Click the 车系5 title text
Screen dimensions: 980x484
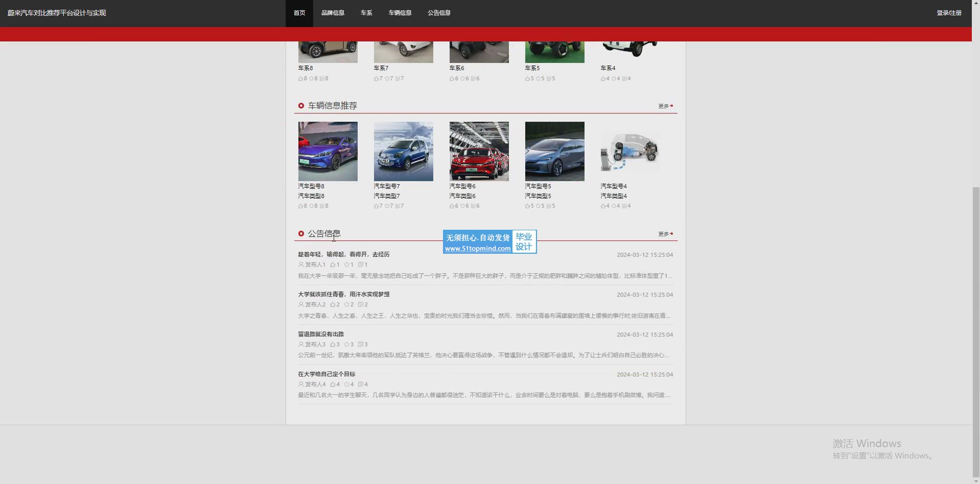pos(532,68)
